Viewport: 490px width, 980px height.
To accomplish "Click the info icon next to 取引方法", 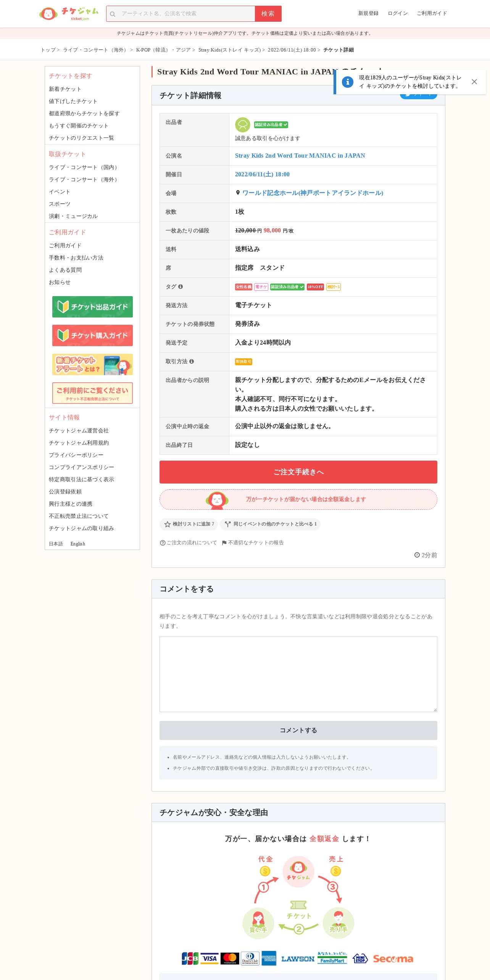I will (x=192, y=361).
